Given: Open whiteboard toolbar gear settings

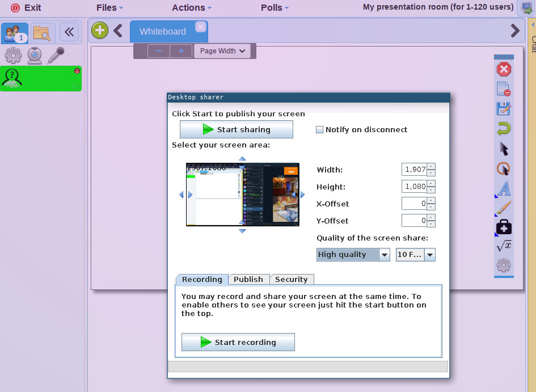Looking at the screenshot, I should (x=504, y=265).
